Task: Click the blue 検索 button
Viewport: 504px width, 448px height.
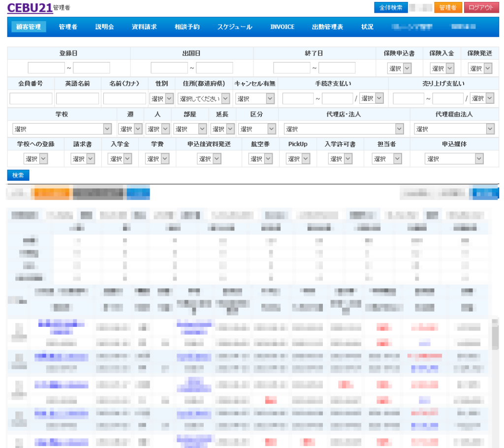Action: [18, 175]
